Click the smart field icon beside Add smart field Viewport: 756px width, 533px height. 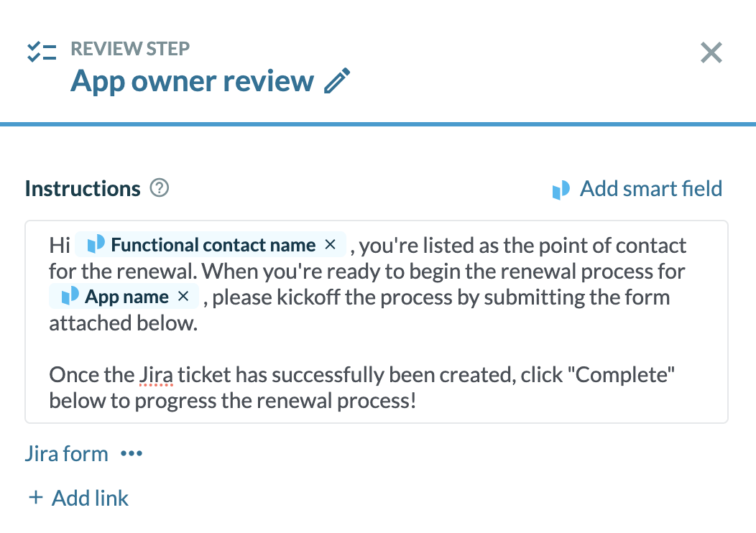click(561, 190)
